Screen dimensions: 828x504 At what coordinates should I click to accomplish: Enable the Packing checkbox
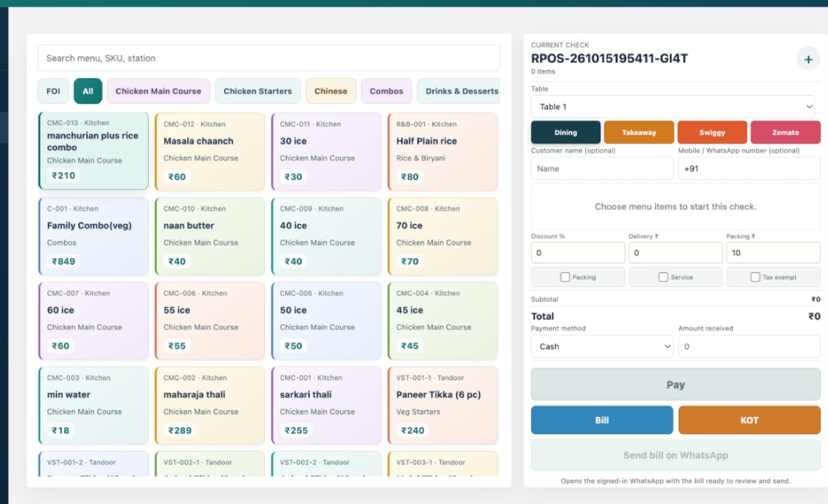tap(565, 277)
